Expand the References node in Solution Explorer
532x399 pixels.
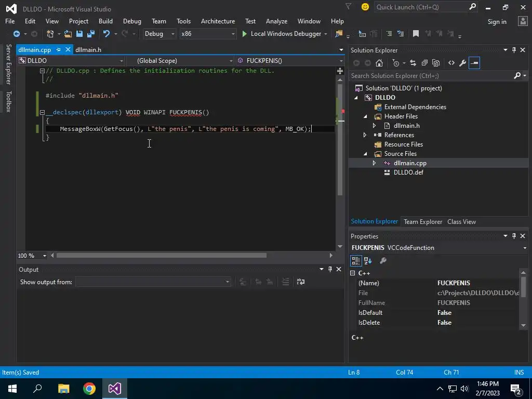[x=365, y=135]
